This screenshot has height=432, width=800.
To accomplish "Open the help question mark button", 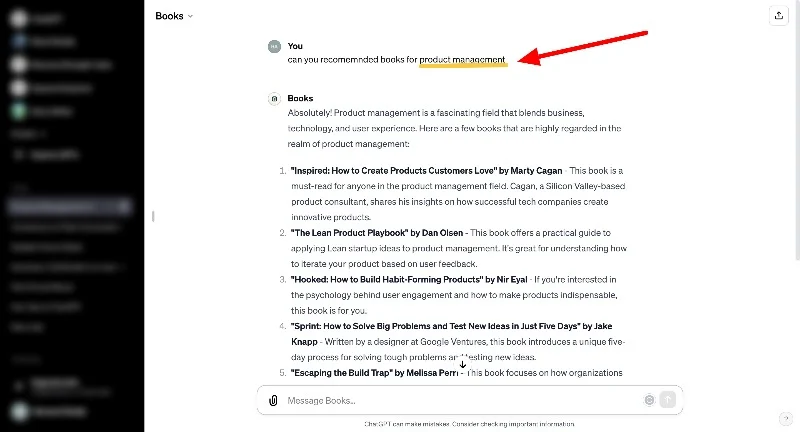I will click(x=785, y=418).
